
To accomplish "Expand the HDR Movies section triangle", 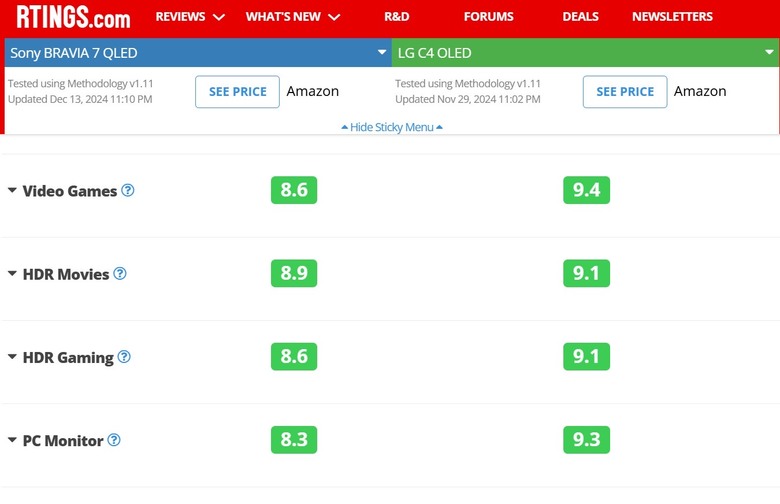I will (x=12, y=273).
